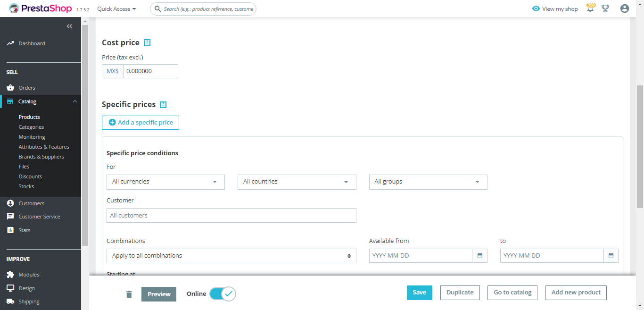This screenshot has height=310, width=644.
Task: Click the Save button
Action: coord(420,293)
